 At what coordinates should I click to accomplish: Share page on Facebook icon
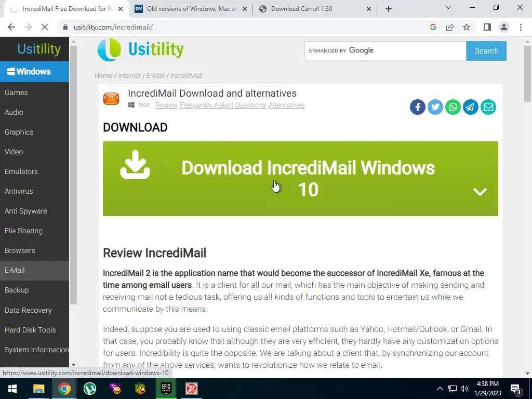(417, 107)
